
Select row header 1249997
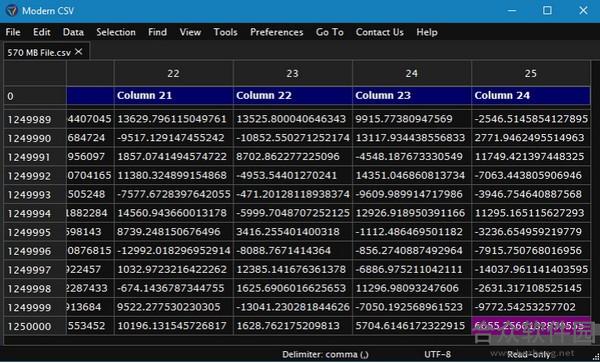[x=35, y=270]
